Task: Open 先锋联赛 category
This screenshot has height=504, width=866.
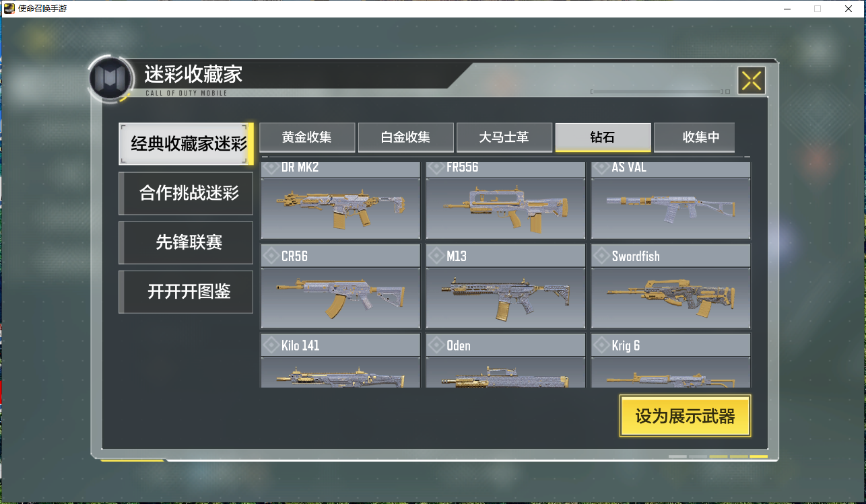Action: [x=186, y=242]
